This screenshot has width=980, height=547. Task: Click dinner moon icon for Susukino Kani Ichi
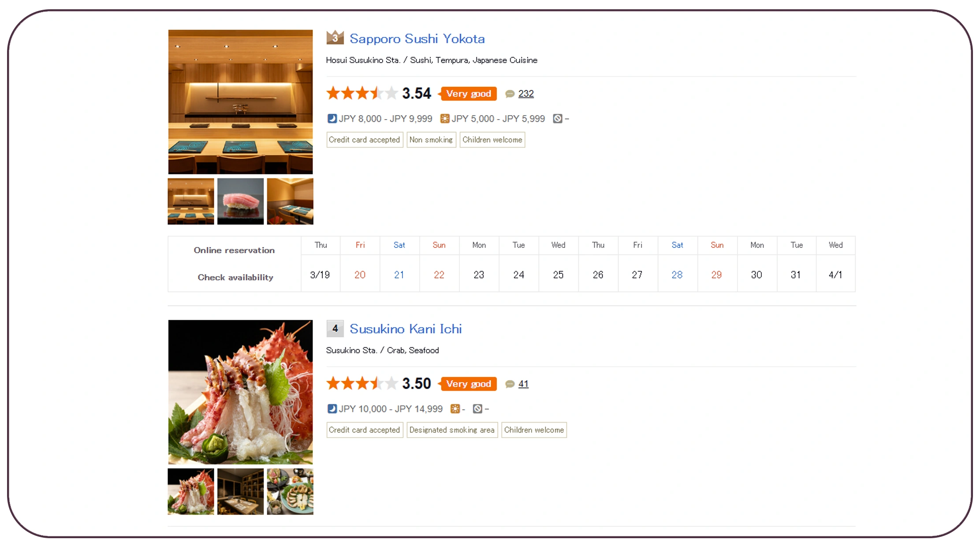click(332, 409)
